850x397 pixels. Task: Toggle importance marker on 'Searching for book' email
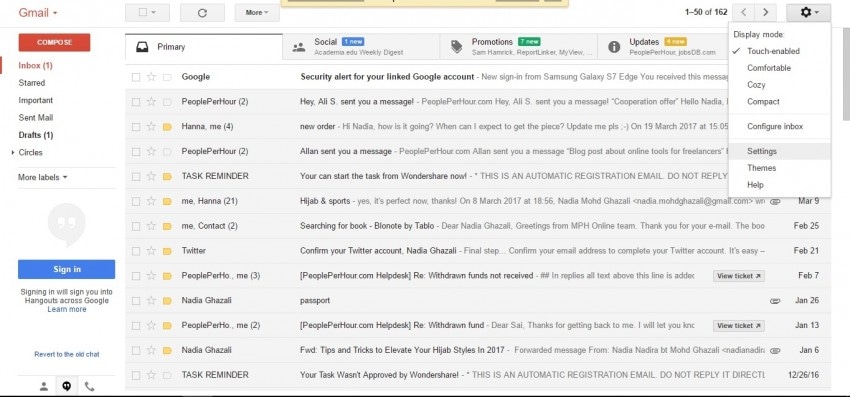pyautogui.click(x=167, y=226)
